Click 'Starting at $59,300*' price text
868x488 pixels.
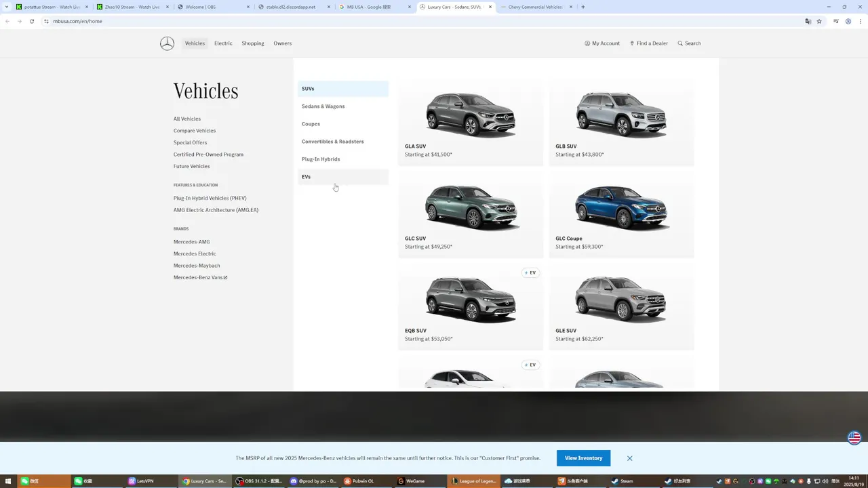click(x=579, y=247)
